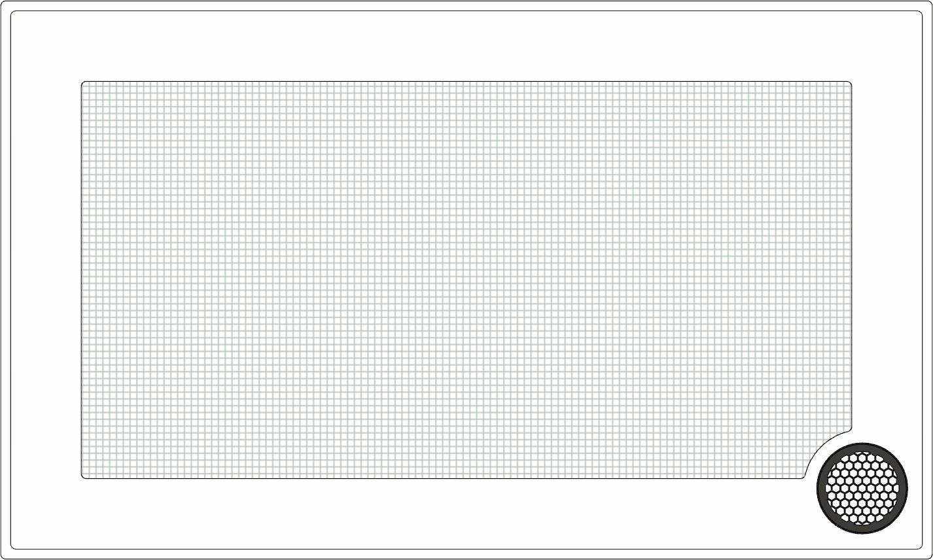Viewport: 933px width, 560px height.
Task: Click the top-right corner of the mesh panel
Action: click(x=850, y=83)
